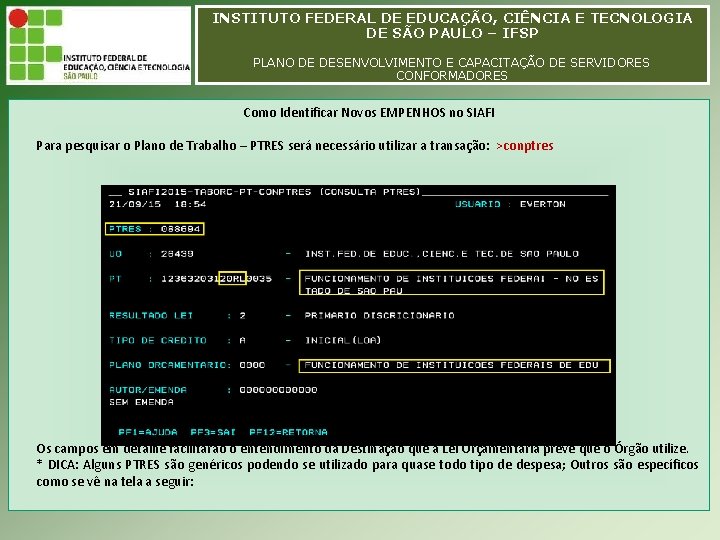Click the AUTOR/EMENDA value 000000000000

[278, 390]
